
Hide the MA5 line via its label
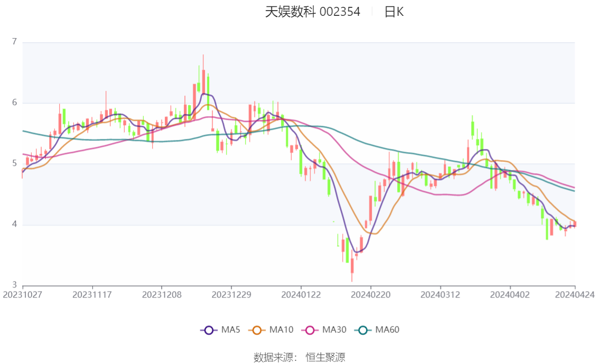[231, 330]
